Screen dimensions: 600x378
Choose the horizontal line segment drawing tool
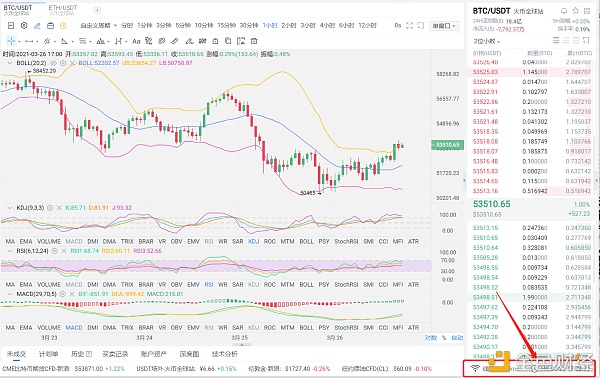pos(29,41)
